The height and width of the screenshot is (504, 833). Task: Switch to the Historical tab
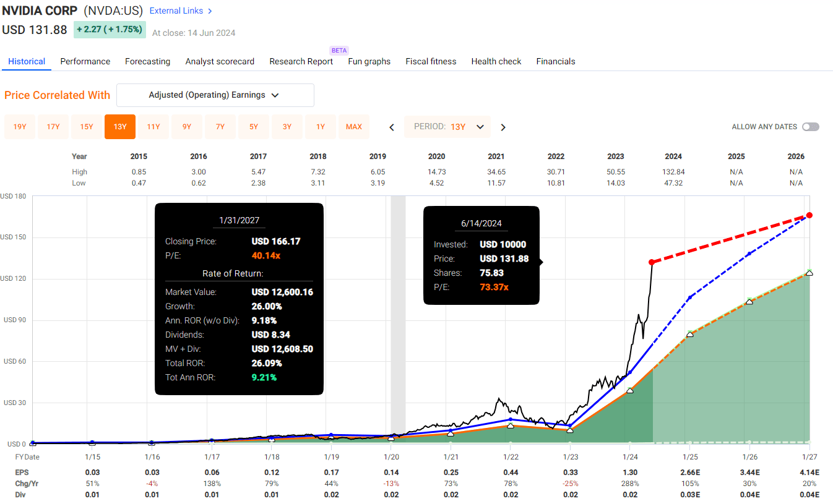point(27,61)
